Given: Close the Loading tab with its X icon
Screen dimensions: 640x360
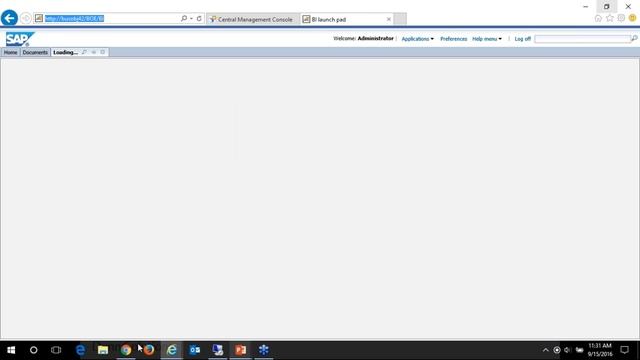Looking at the screenshot, I should (102, 52).
